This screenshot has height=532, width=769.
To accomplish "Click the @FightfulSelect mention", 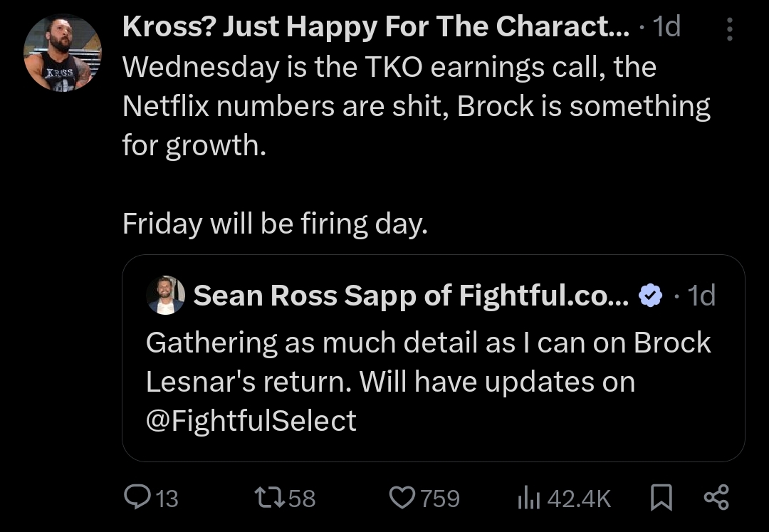I will point(251,420).
